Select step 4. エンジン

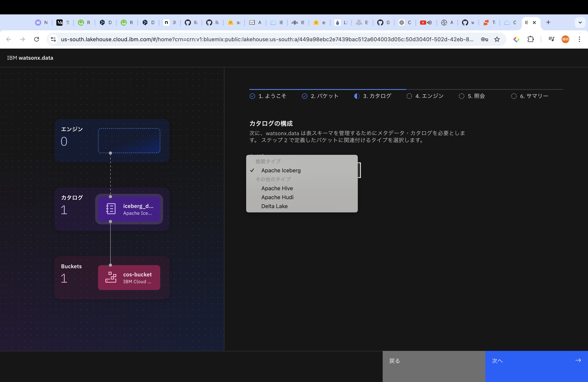pyautogui.click(x=425, y=96)
